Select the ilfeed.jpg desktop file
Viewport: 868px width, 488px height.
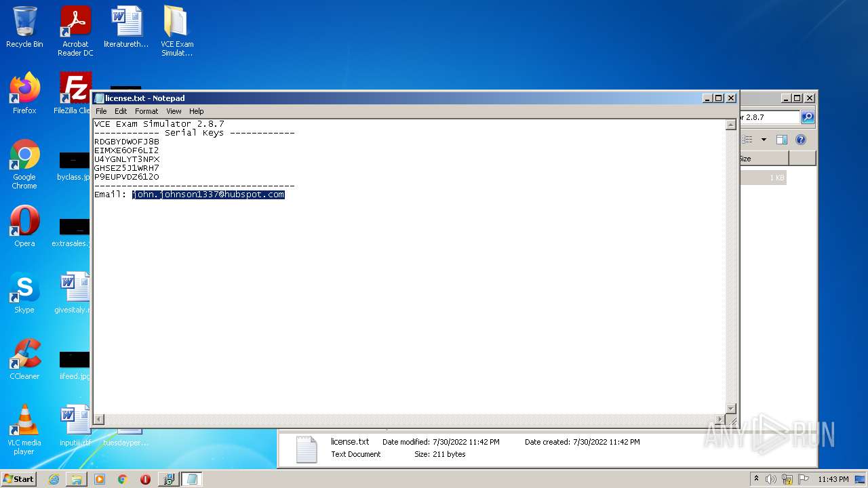coord(75,366)
